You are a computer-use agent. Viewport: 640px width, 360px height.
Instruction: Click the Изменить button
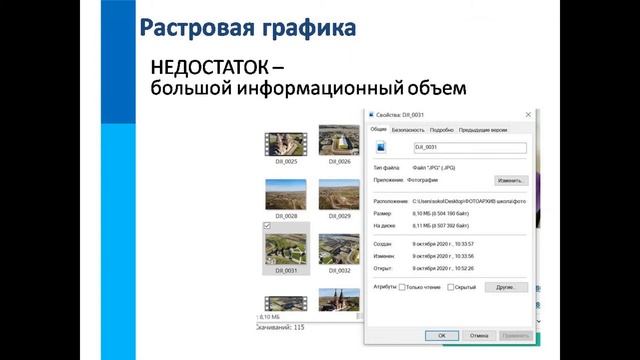coord(511,180)
